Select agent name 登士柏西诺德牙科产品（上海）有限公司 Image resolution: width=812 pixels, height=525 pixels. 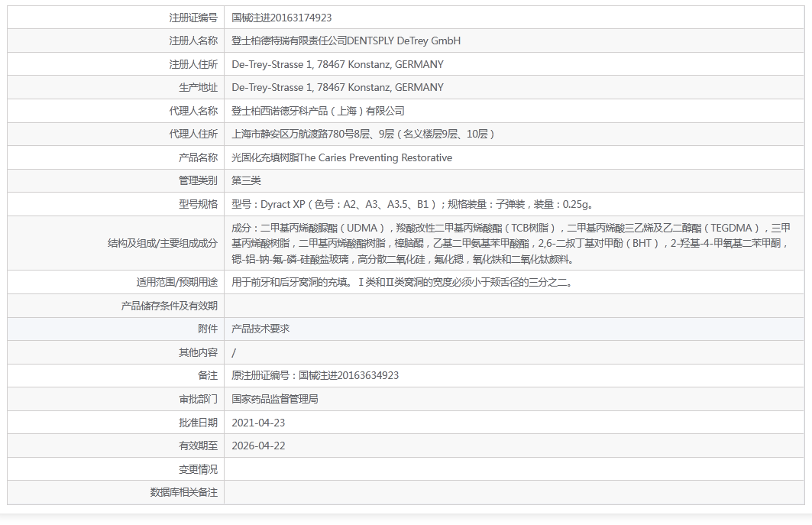[319, 111]
